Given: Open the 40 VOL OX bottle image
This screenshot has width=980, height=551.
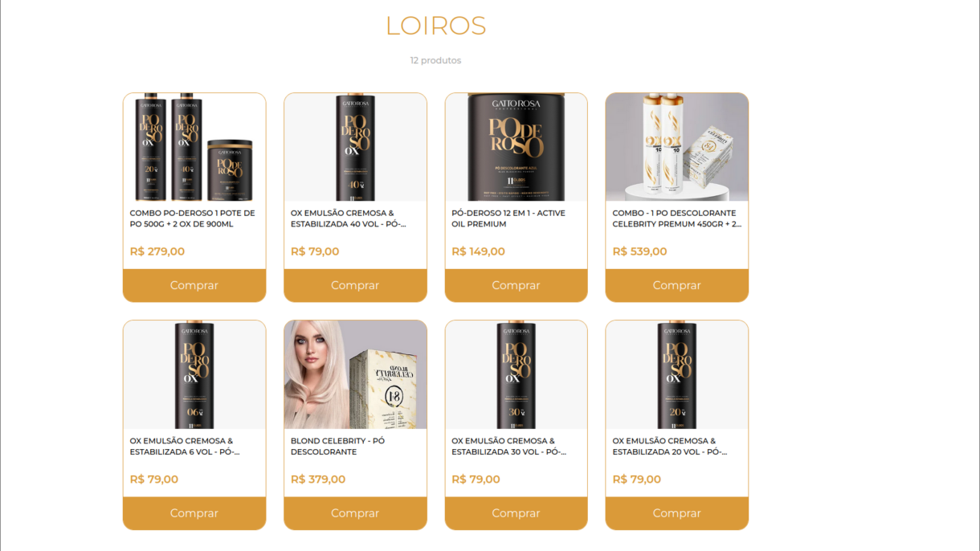Looking at the screenshot, I should [355, 147].
